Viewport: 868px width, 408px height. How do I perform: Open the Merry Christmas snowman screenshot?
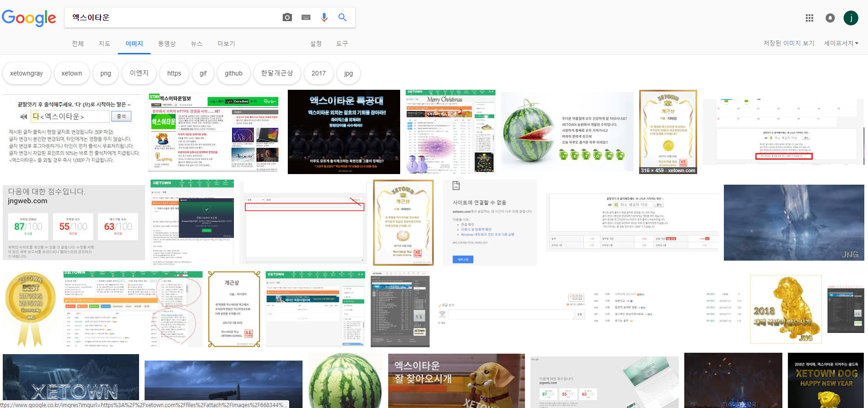pyautogui.click(x=450, y=132)
